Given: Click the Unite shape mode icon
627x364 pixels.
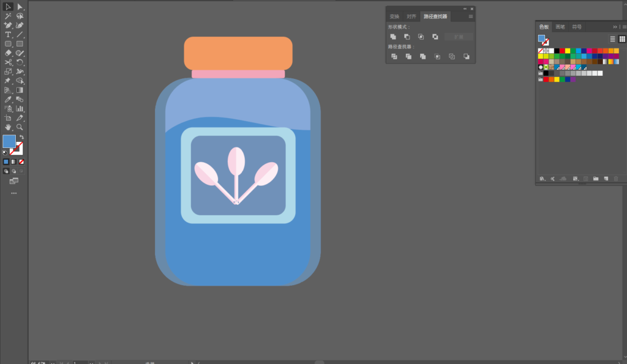Looking at the screenshot, I should 393,37.
